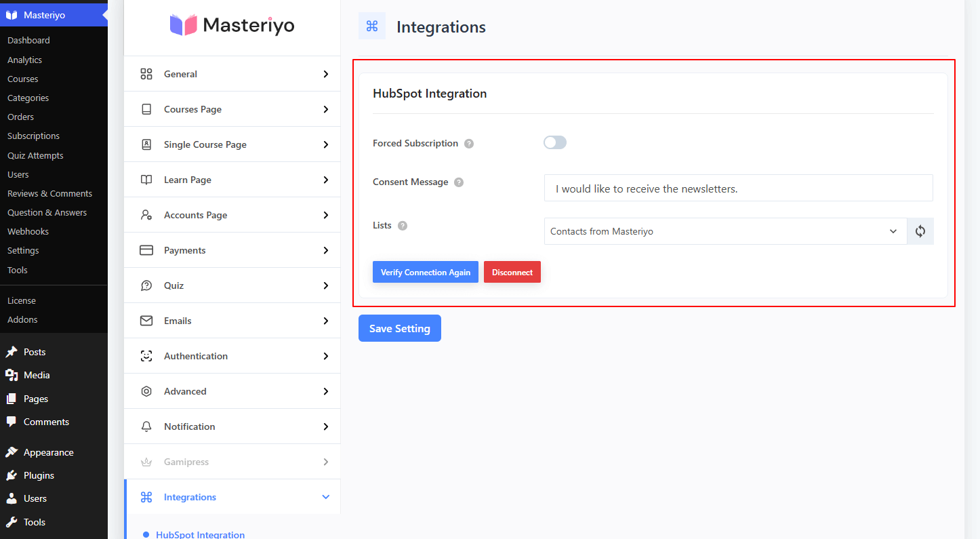
Task: Open Reviews & Comments menu item
Action: (49, 193)
